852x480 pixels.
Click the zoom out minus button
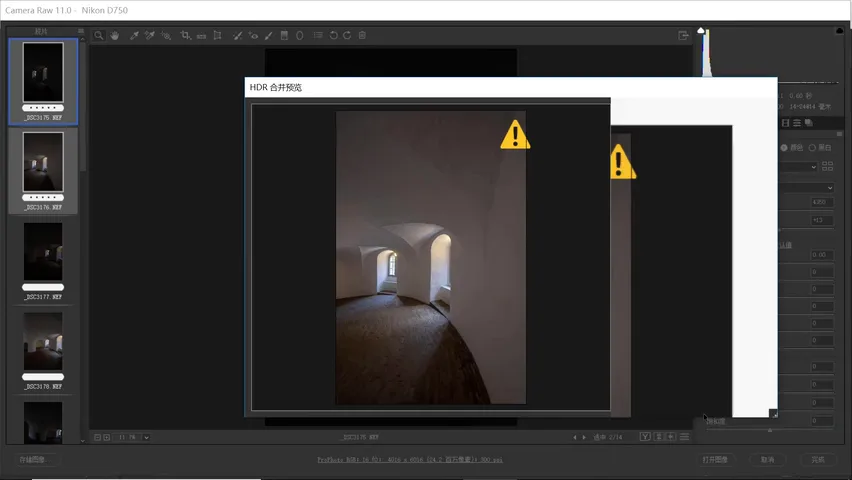pos(97,437)
